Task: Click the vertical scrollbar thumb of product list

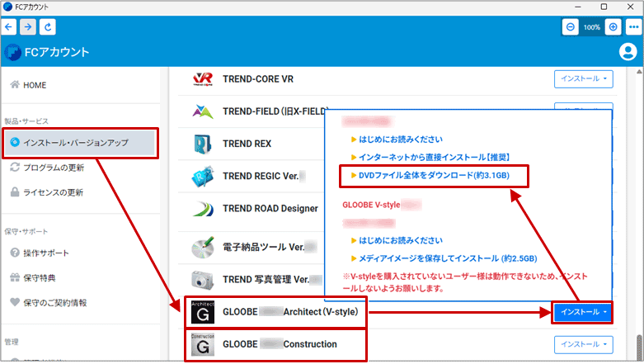Action: tap(639, 347)
